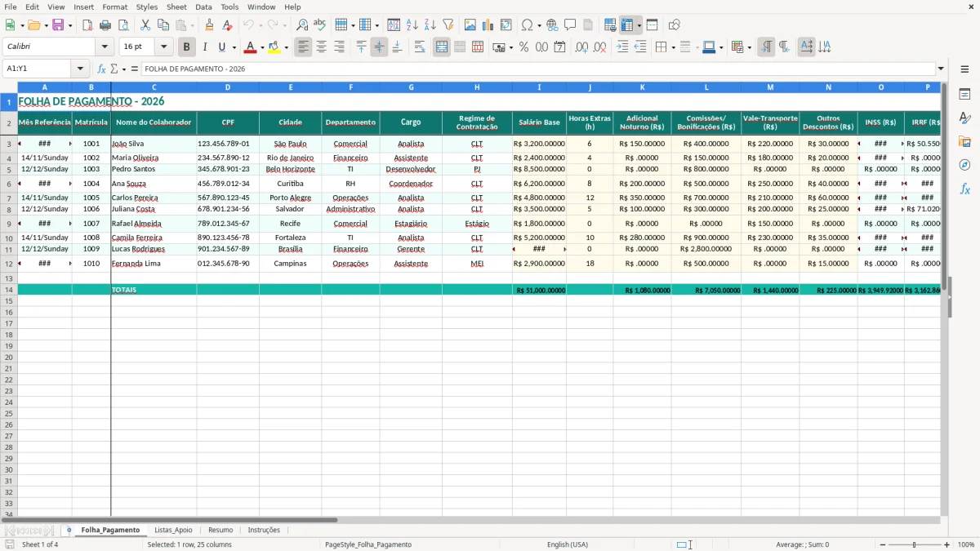
Task: Open the sidebar Navigator compass icon
Action: tap(964, 165)
